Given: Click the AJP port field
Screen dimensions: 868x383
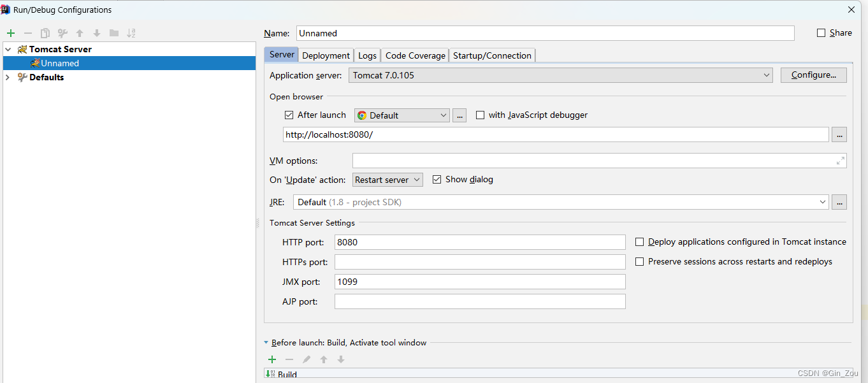Looking at the screenshot, I should click(480, 301).
